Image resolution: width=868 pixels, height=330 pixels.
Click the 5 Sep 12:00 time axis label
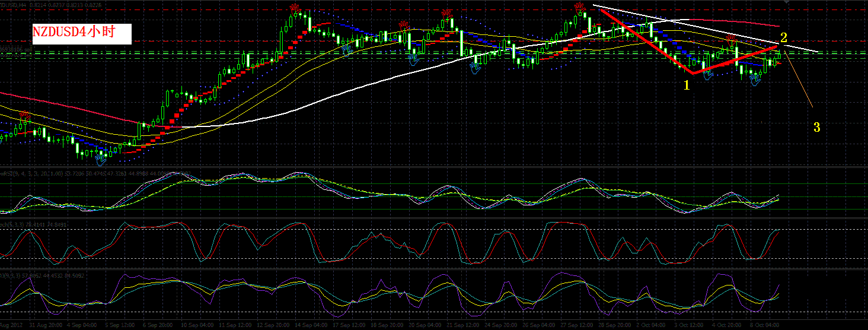click(120, 325)
